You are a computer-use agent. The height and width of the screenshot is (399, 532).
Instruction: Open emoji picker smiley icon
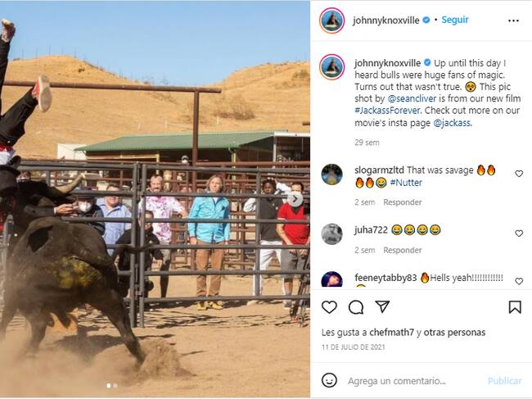(x=329, y=380)
